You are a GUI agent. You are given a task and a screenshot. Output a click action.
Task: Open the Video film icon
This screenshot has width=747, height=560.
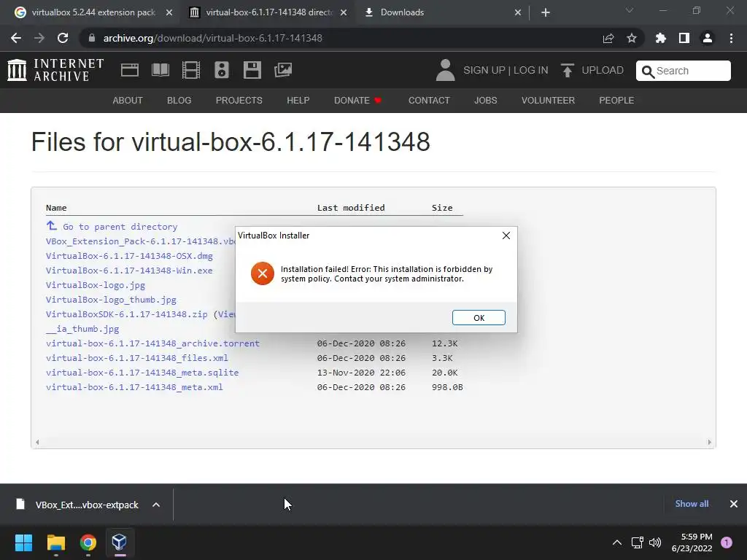tap(191, 70)
